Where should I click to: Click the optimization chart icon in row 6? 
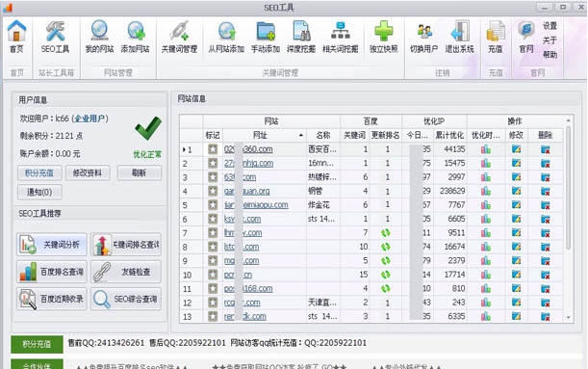click(486, 219)
